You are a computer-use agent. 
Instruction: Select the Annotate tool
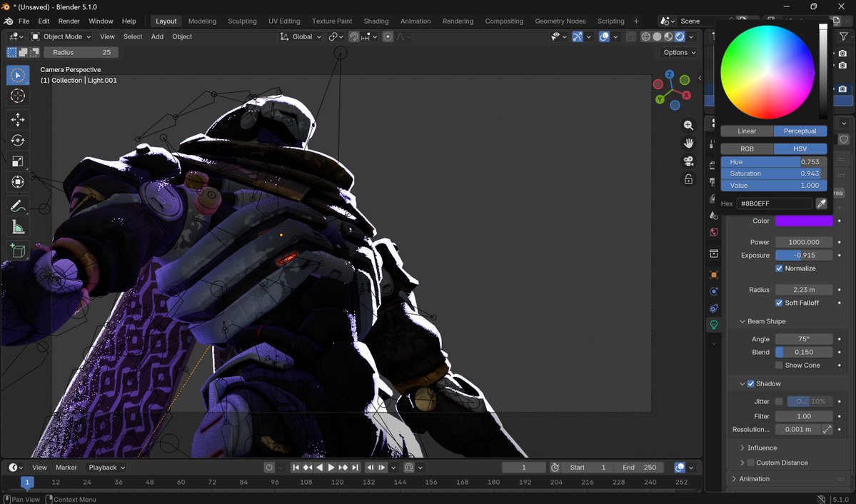(x=18, y=206)
